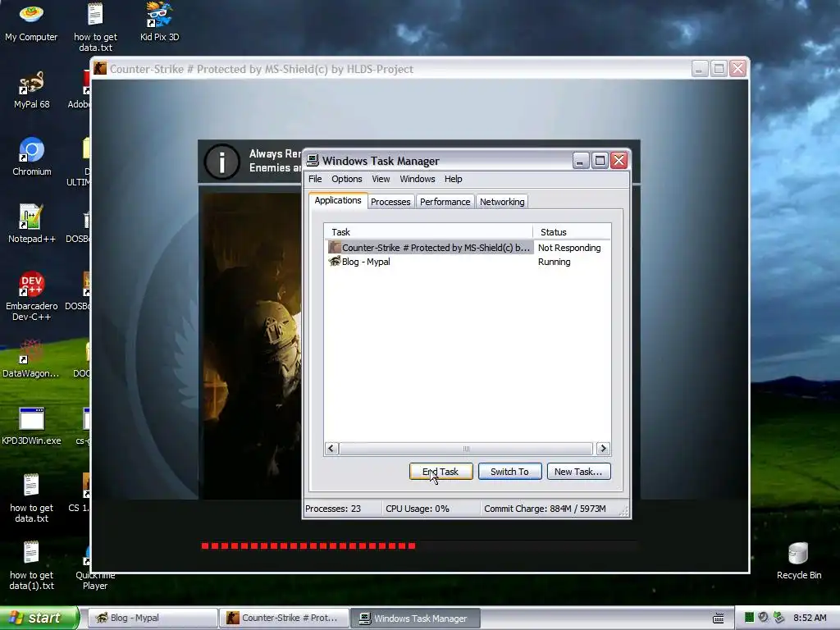
Task: Click Windows Task Manager taskbar button
Action: pos(415,618)
